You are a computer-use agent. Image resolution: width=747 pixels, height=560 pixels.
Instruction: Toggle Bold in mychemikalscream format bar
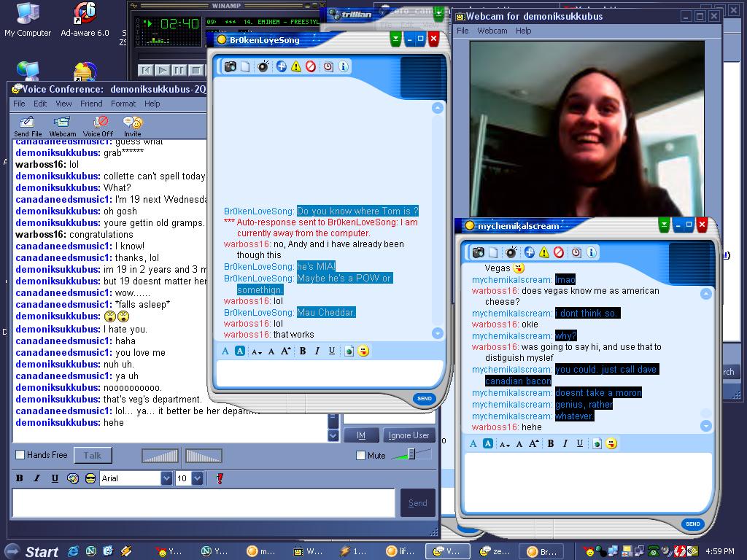(550, 443)
